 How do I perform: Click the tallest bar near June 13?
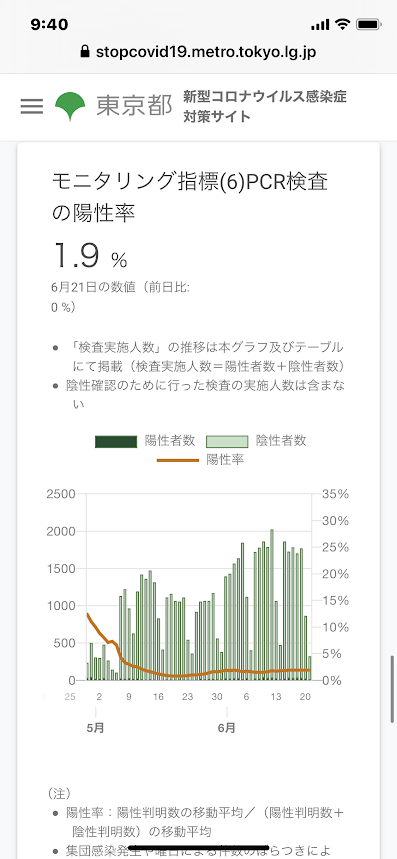click(x=272, y=605)
